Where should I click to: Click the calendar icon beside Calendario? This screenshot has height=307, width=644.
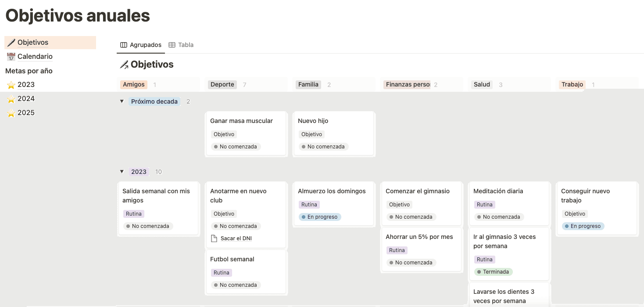coord(11,57)
